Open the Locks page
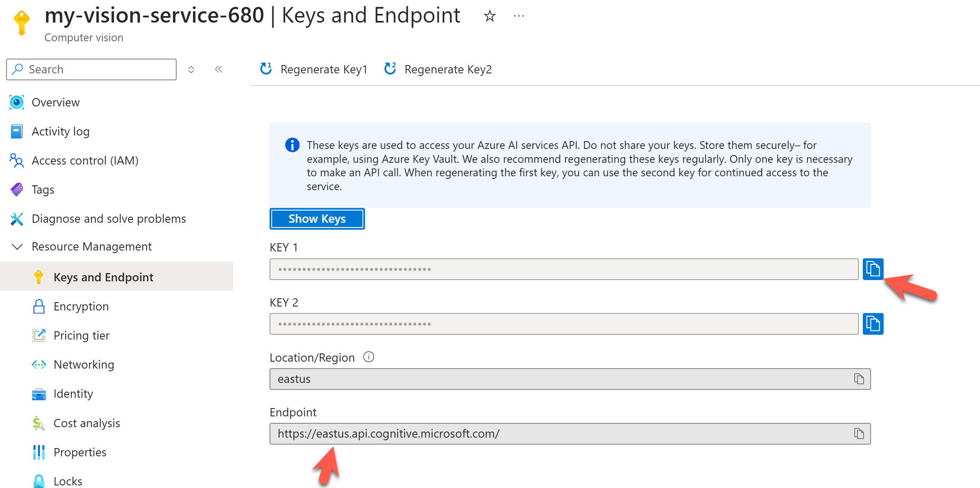The image size is (980, 488). (68, 481)
